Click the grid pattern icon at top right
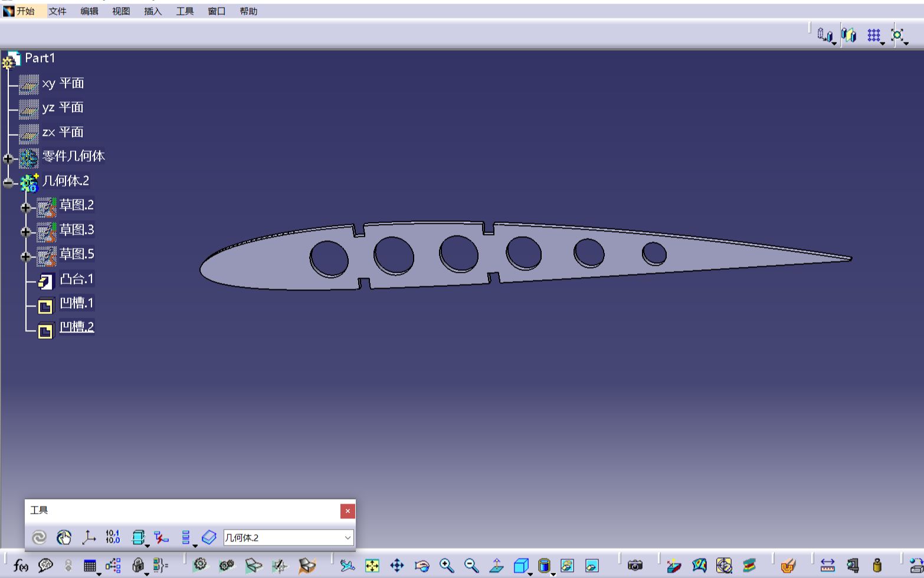Screen dimensions: 924x578 [874, 35]
